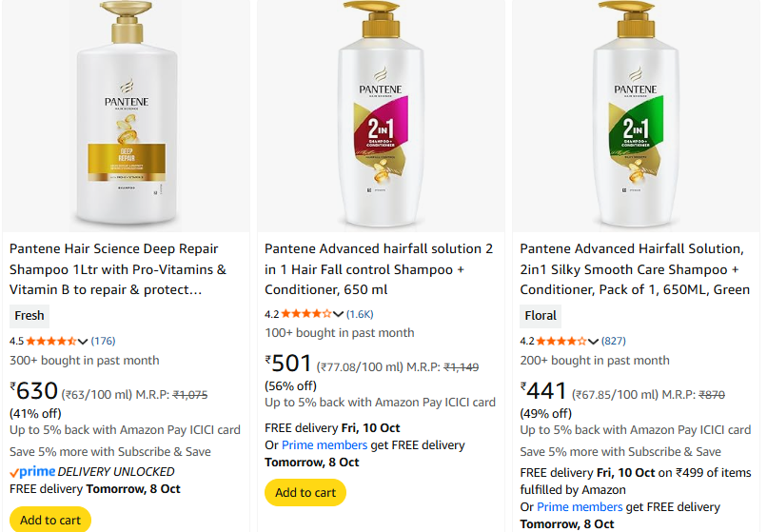Screen dimensions: 767x532
Task: Add the Deep Repair Shampoo to cart
Action: pyautogui.click(x=50, y=520)
